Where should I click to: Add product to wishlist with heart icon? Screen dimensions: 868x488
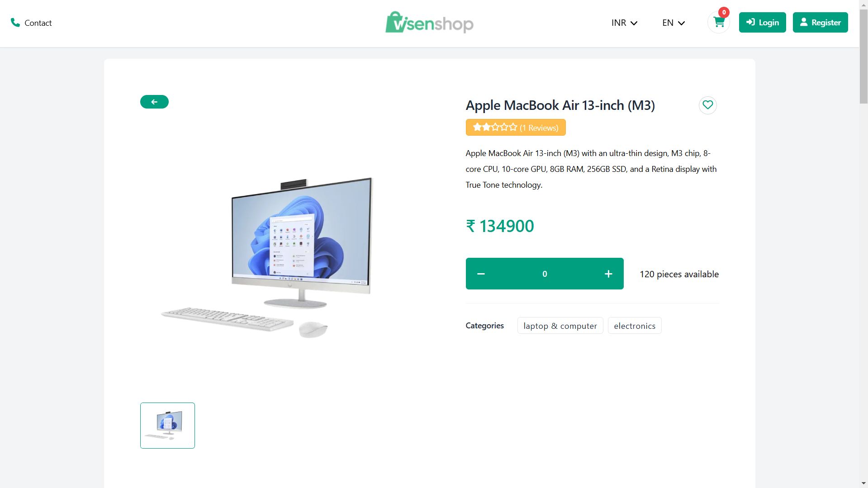click(708, 105)
